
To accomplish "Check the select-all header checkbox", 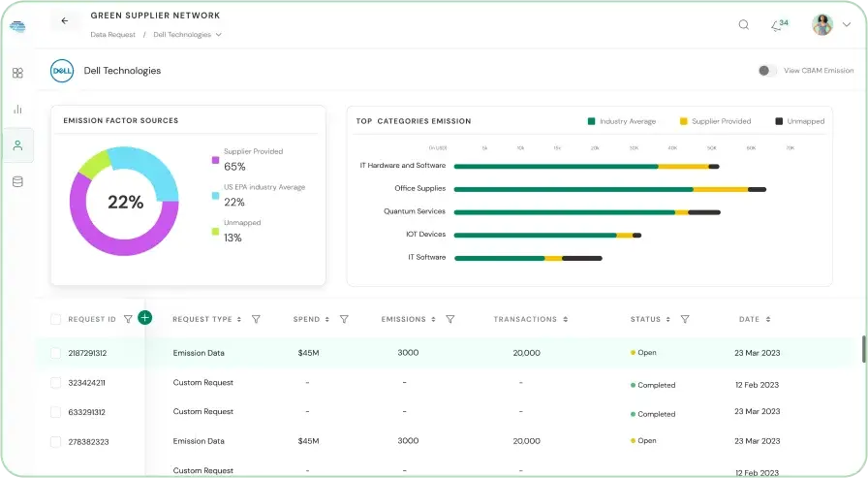I will 55,319.
